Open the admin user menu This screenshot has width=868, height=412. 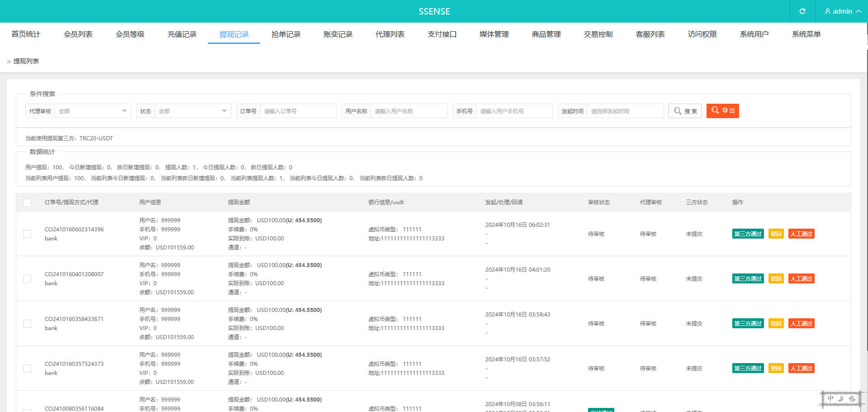pyautogui.click(x=843, y=11)
